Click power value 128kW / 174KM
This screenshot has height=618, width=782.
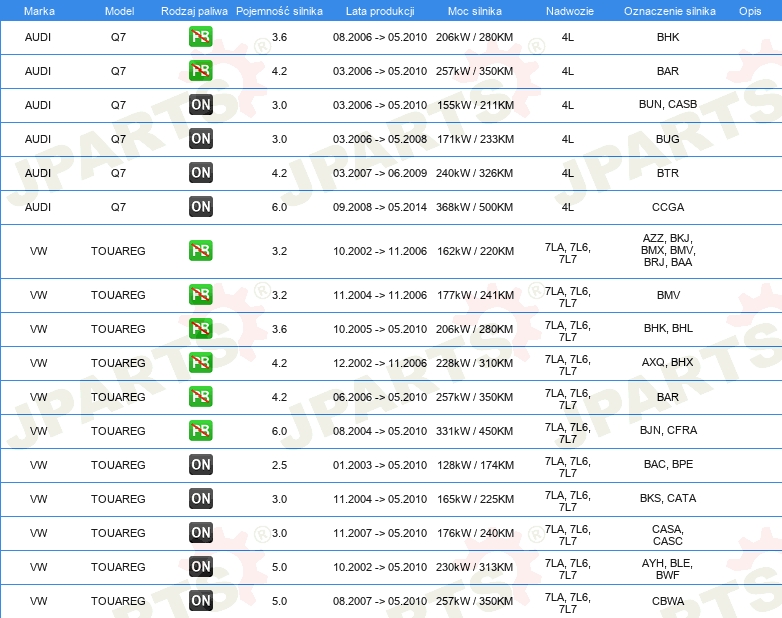(475, 465)
